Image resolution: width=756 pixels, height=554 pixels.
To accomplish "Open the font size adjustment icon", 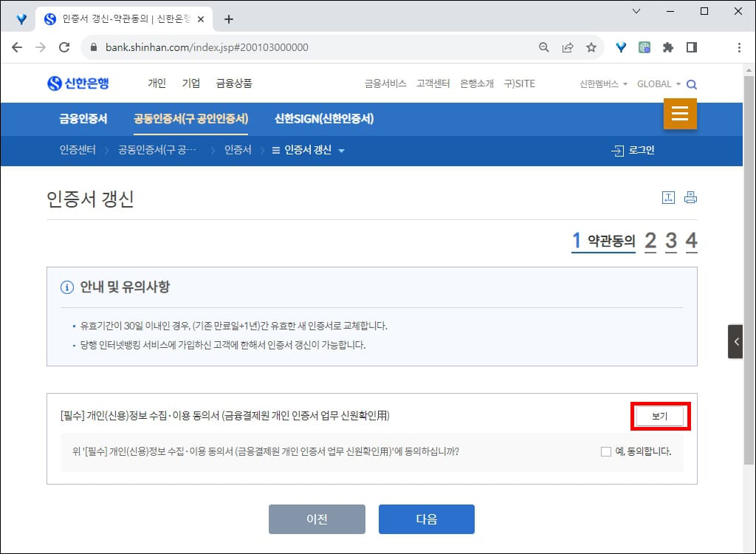I will 670,197.
